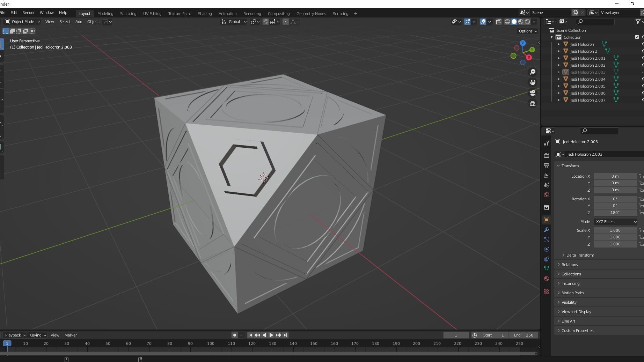Open the Render properties tab
The height and width of the screenshot is (362, 644).
tap(547, 155)
